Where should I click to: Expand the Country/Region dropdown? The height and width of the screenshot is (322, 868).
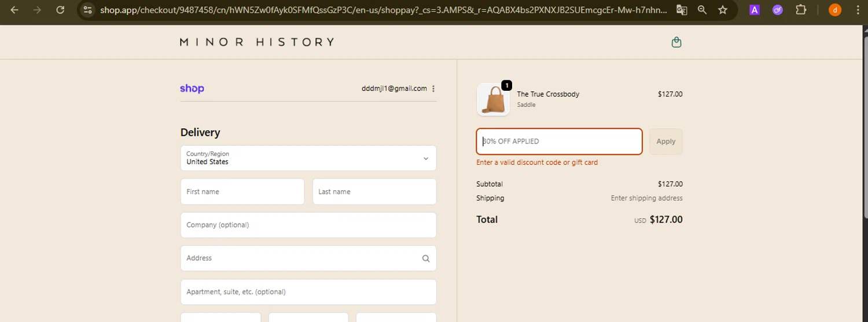[x=308, y=158]
